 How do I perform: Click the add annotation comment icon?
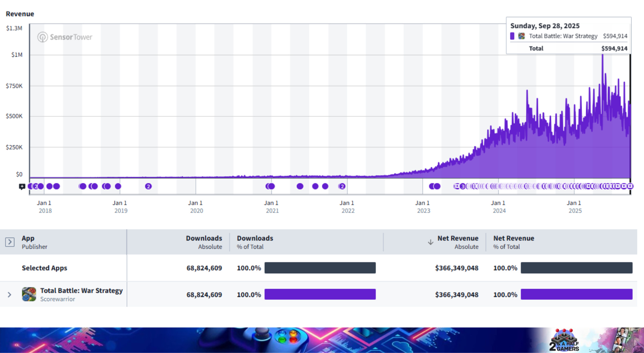[22, 186]
